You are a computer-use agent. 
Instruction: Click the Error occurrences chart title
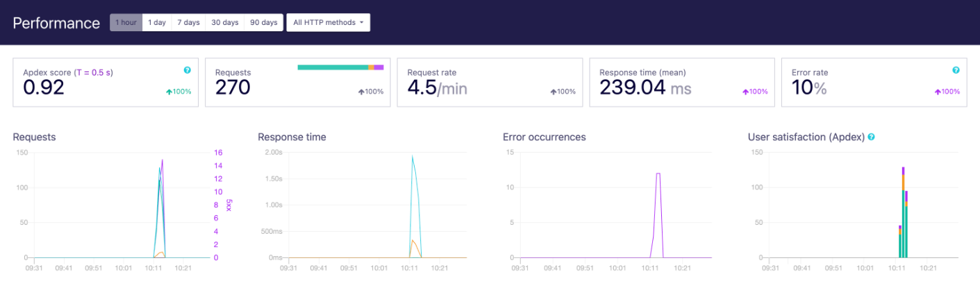pos(544,137)
